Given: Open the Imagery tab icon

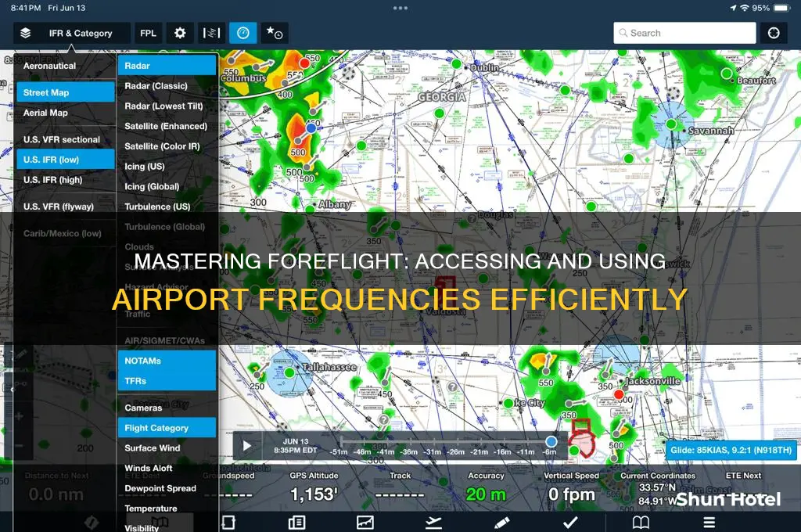Looking at the screenshot, I should click(x=365, y=523).
